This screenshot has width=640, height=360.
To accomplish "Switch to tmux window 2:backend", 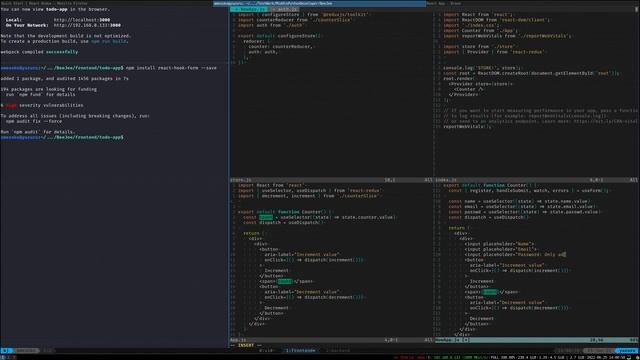I will click(338, 351).
